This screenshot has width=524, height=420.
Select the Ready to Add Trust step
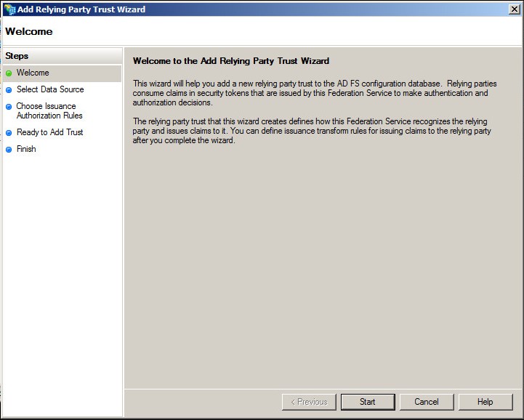coord(50,132)
